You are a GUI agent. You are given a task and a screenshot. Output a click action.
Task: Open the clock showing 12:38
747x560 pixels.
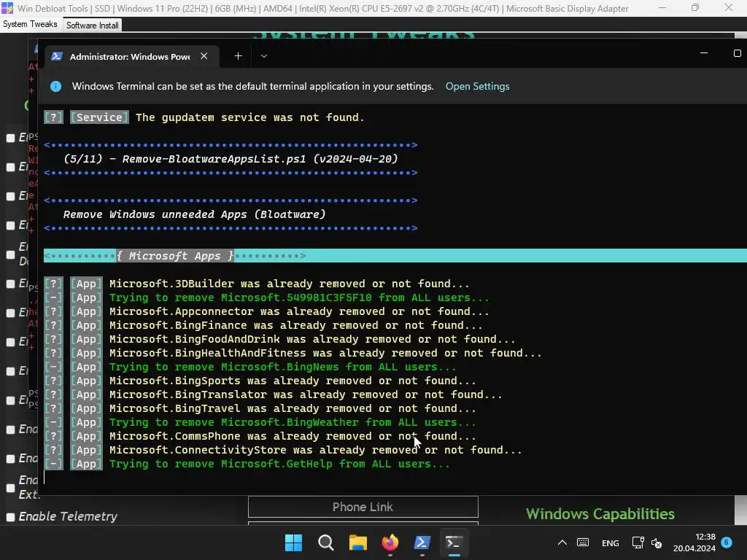tap(694, 542)
